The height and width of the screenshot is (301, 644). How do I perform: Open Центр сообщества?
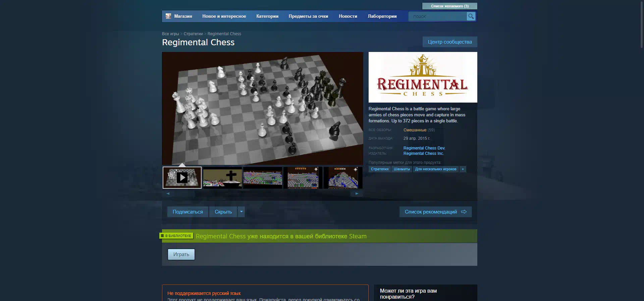point(450,42)
